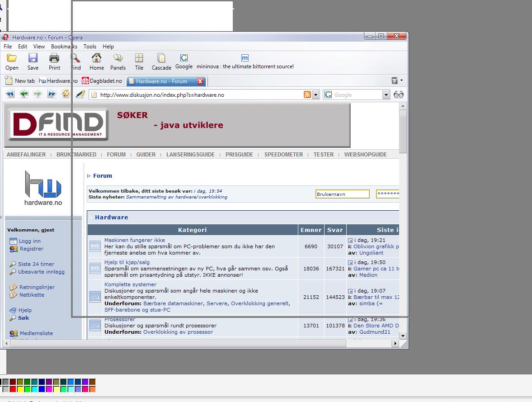Click the Open folder icon in Opera toolbar

[12, 58]
